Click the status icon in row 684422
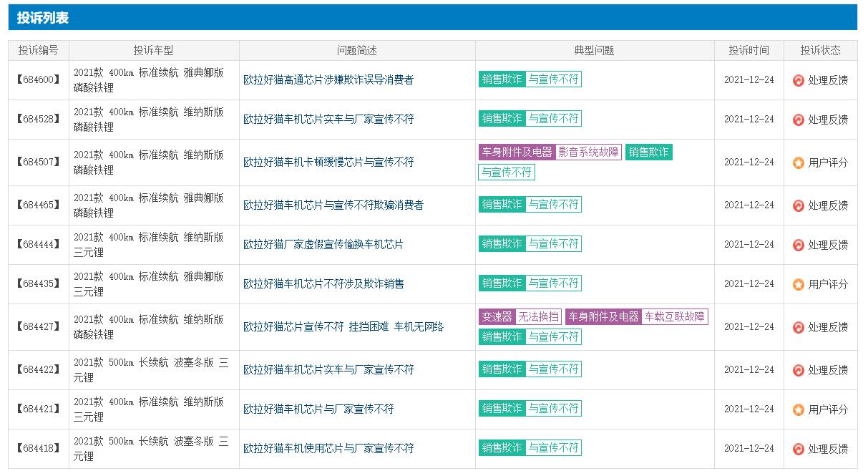The width and height of the screenshot is (868, 476). point(799,370)
